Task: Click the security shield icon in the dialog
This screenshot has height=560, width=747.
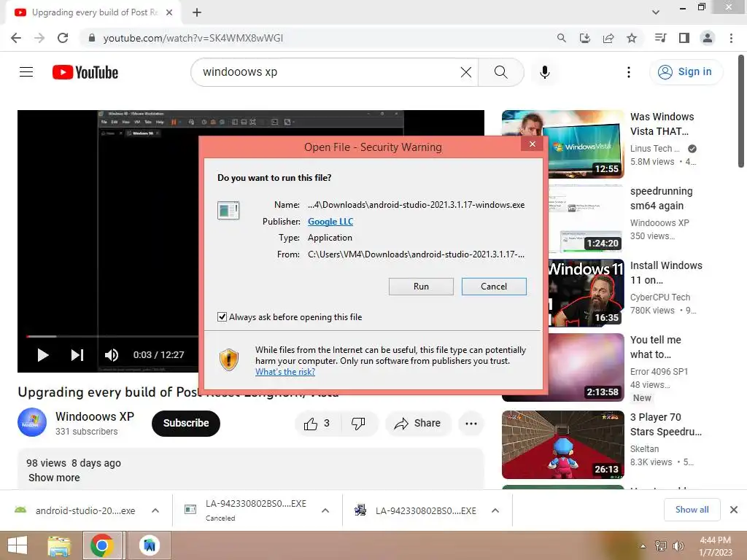Action: [229, 359]
